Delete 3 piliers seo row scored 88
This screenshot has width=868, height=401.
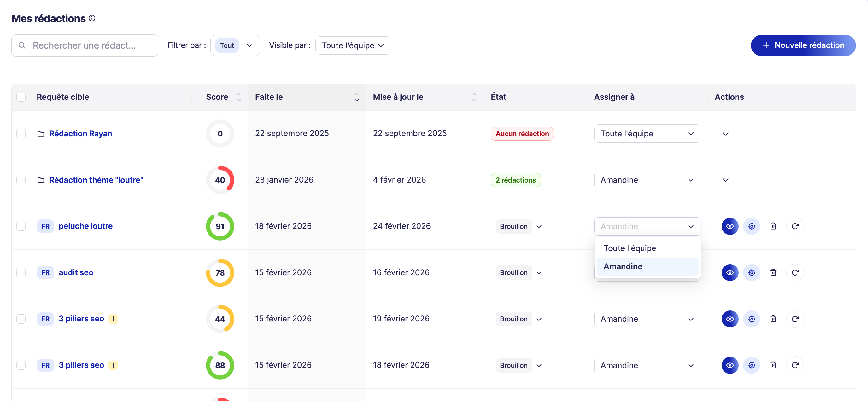pos(773,365)
